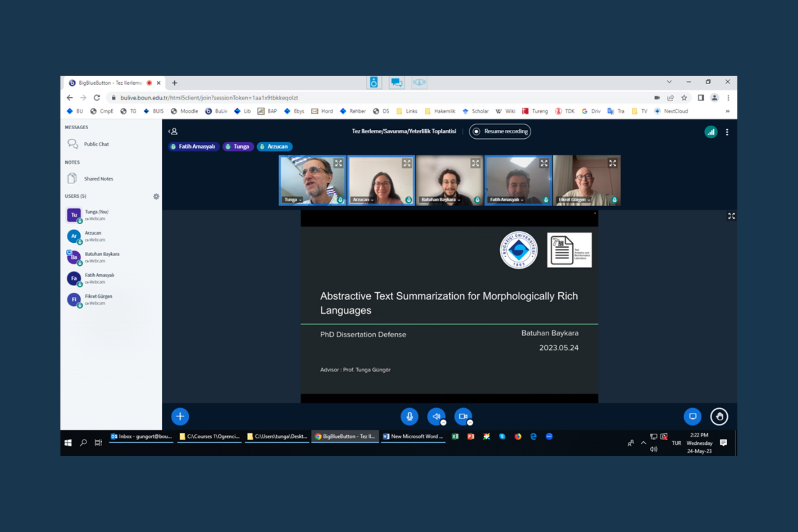Hide the user list panel toggle

tap(173, 132)
